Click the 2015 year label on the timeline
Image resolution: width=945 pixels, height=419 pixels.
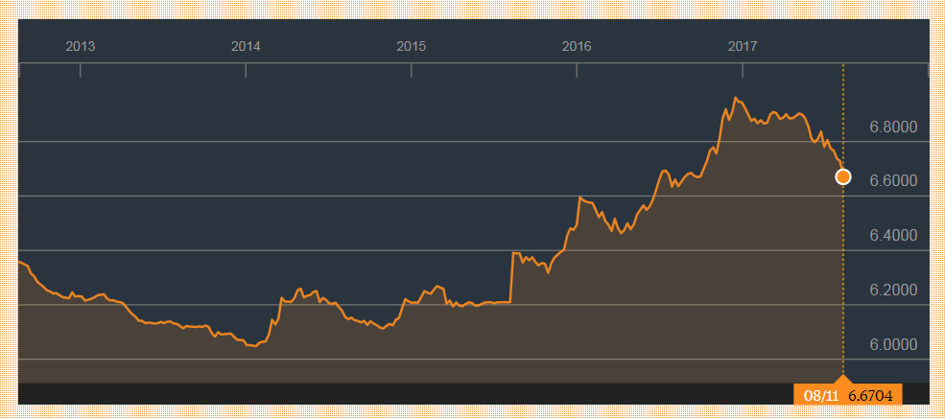412,46
